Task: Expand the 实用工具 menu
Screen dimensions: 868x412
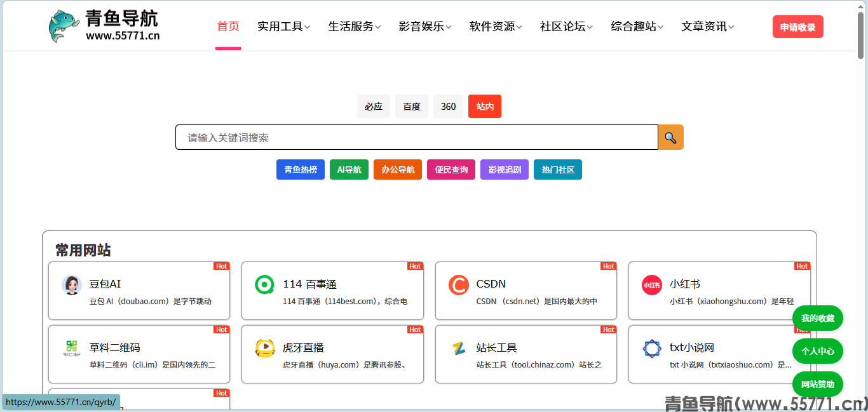Action: coord(283,26)
